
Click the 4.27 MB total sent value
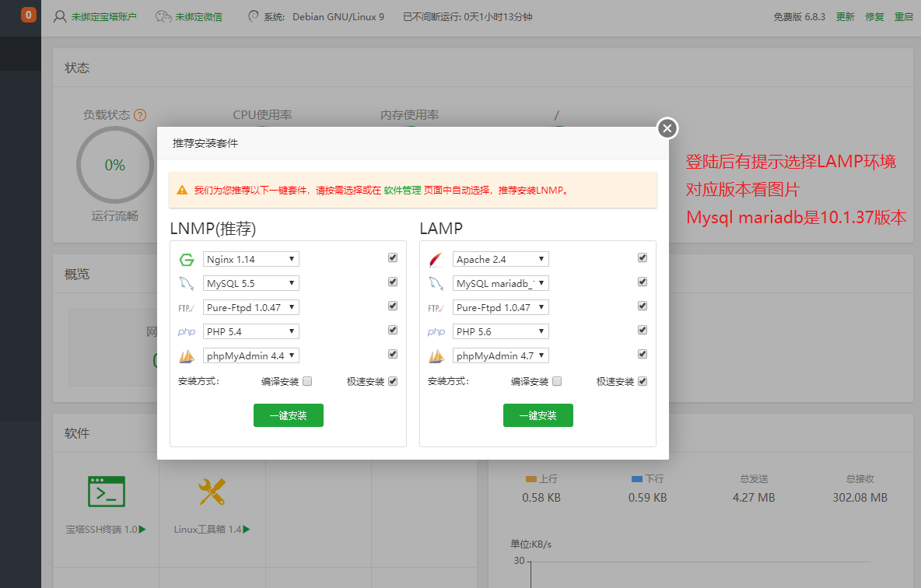[x=754, y=498]
